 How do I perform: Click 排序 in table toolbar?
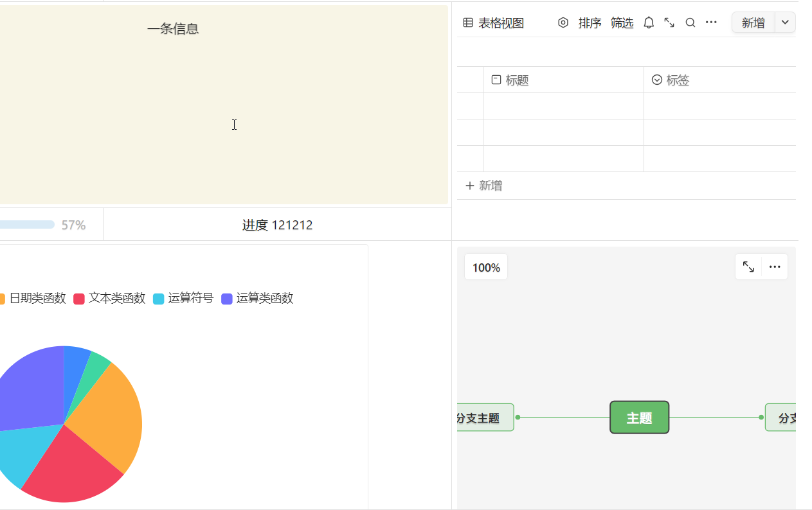pyautogui.click(x=590, y=23)
